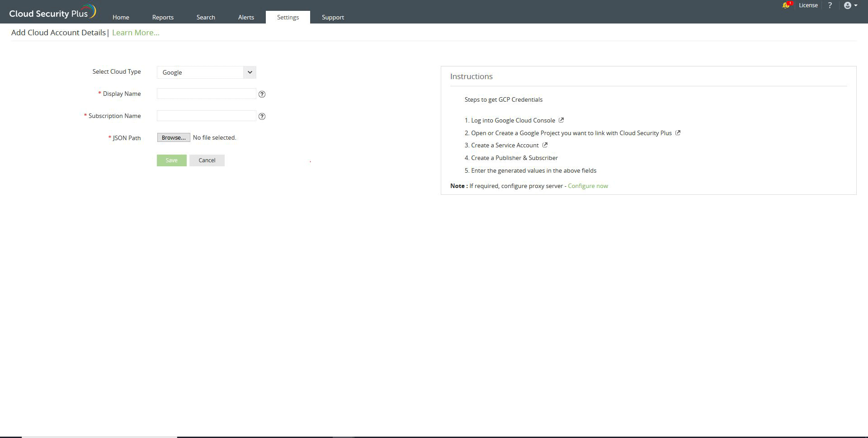Open the Reports tab
The width and height of the screenshot is (868, 438).
click(163, 17)
